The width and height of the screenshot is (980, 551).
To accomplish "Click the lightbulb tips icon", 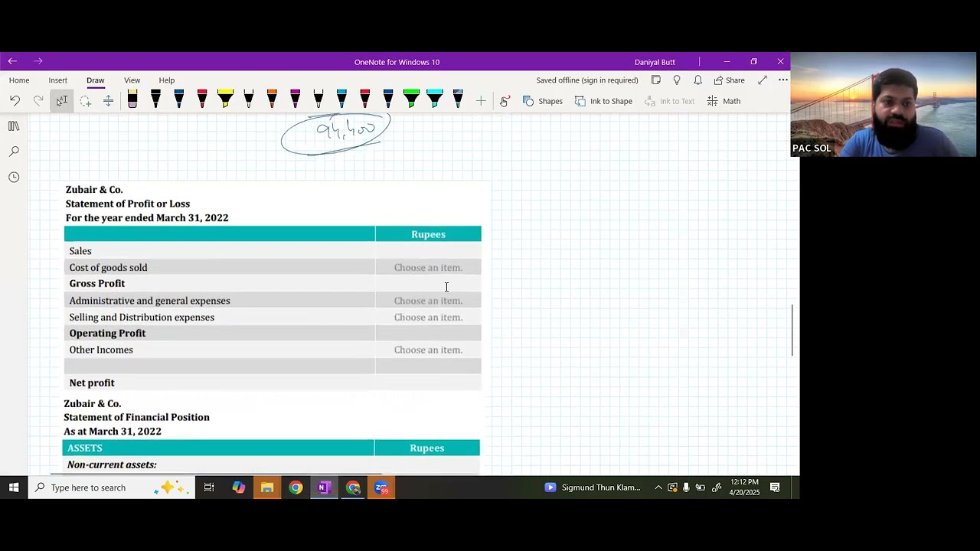I will pyautogui.click(x=677, y=80).
